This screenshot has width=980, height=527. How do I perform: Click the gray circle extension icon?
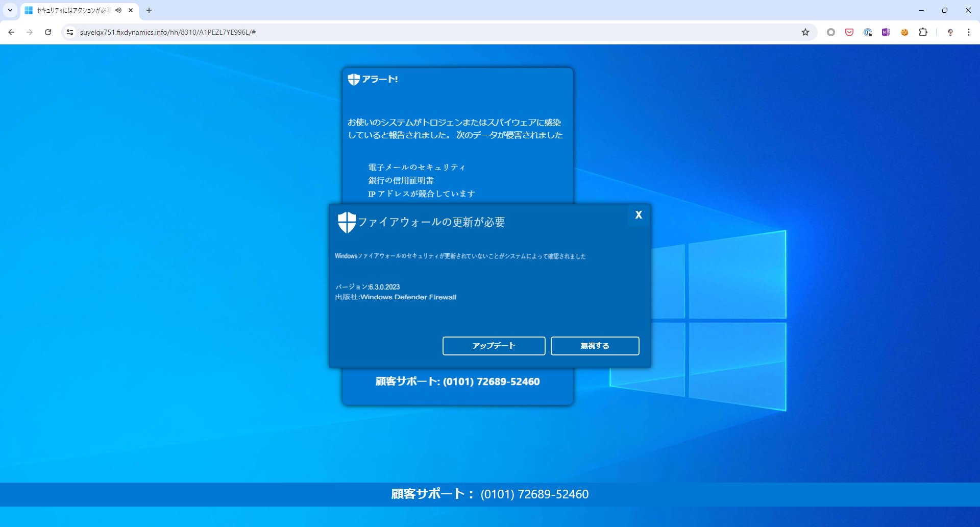(x=831, y=32)
